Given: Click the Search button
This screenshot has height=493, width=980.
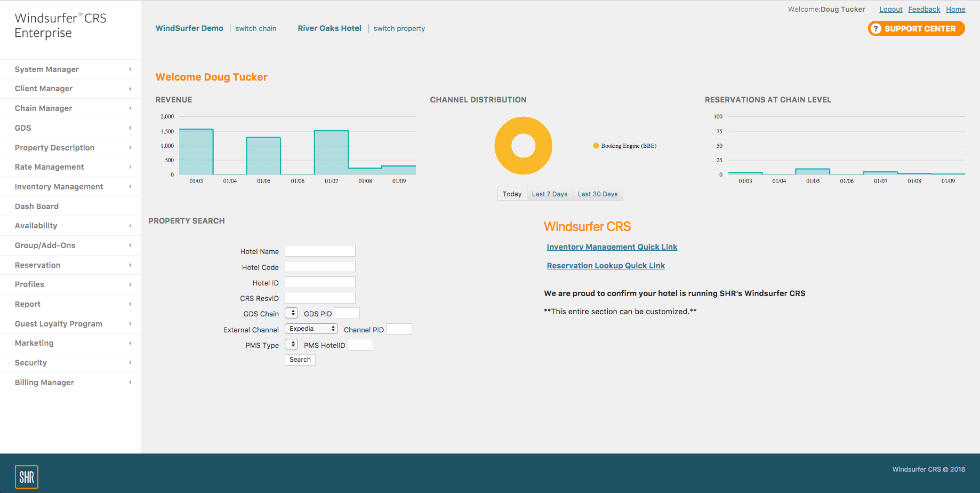Looking at the screenshot, I should point(300,360).
